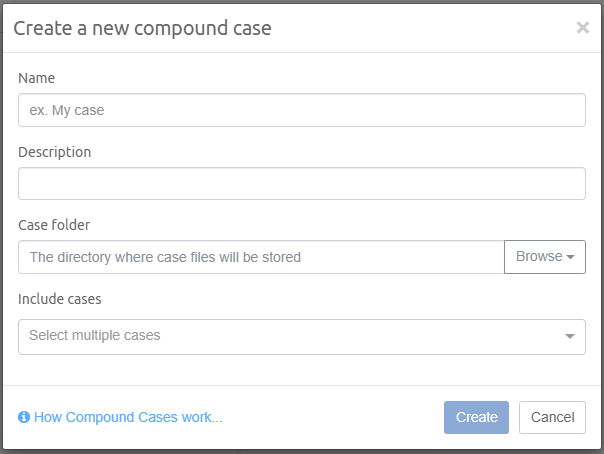604x454 pixels.
Task: Open the Browse dropdown for Case folder
Action: (544, 257)
